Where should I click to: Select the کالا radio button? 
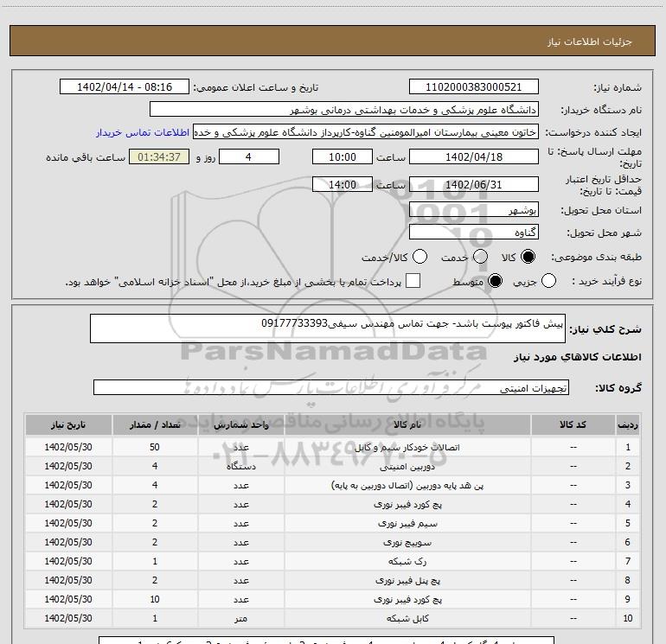(528, 258)
